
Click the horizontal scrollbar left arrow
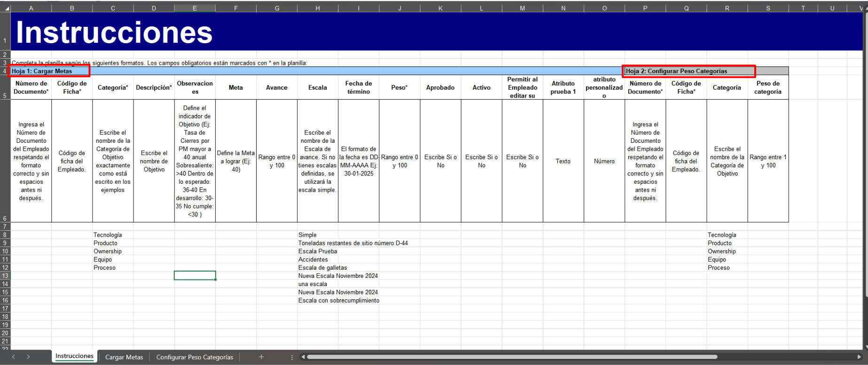[303, 357]
